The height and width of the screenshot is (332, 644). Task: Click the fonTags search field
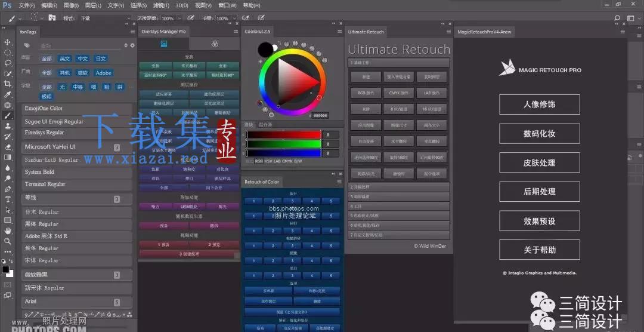click(x=81, y=45)
